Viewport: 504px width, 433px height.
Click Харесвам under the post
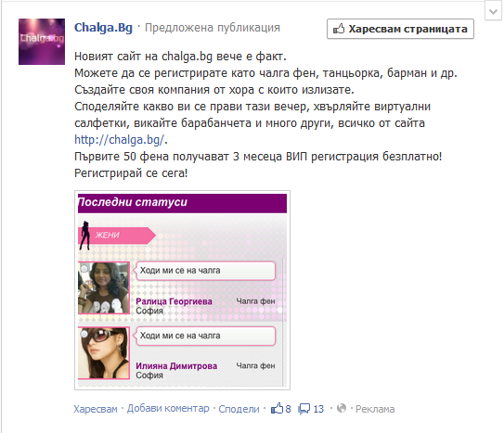96,409
